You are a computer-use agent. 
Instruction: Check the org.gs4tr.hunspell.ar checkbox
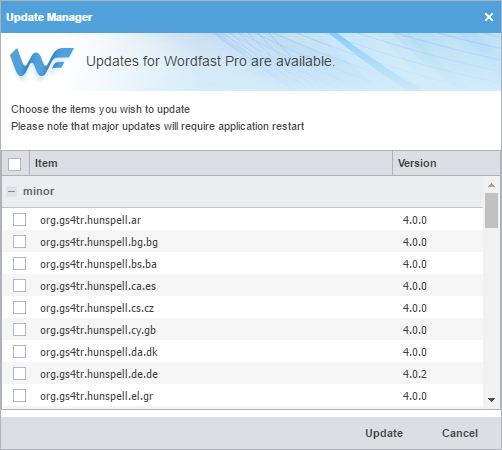click(19, 220)
